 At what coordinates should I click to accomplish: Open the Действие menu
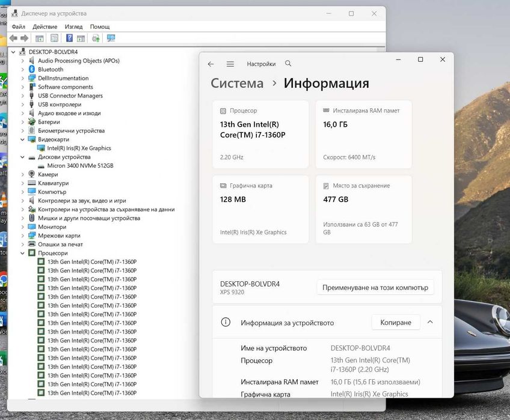45,26
